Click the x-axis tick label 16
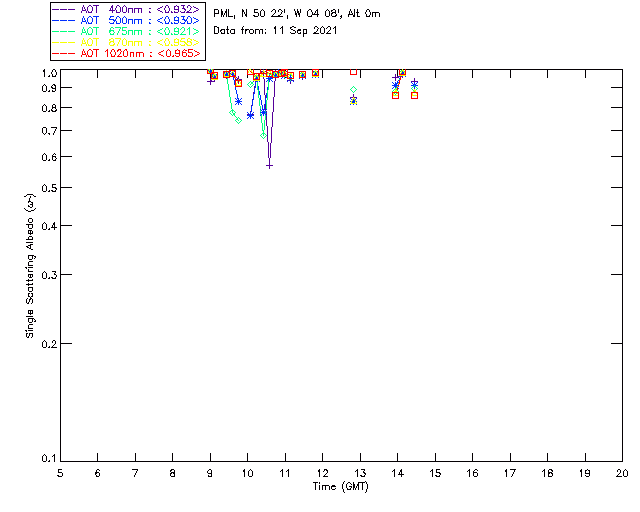Image resolution: width=640 pixels, height=512 pixels. click(x=473, y=473)
